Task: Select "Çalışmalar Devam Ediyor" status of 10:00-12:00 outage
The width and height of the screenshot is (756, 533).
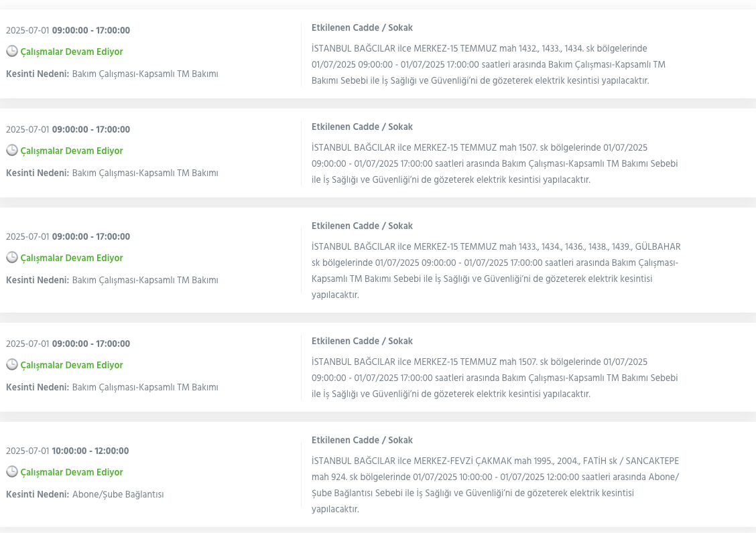Action: [72, 472]
